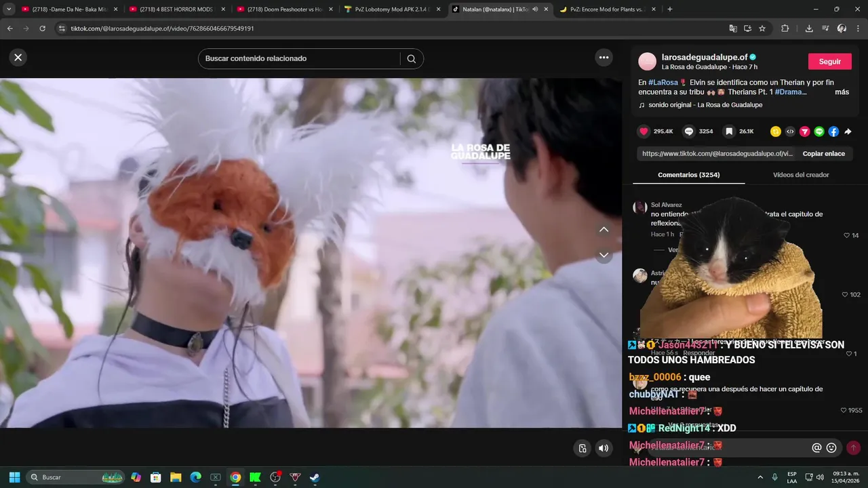The image size is (868, 488).
Task: Click into Buscar contenido relacionado field
Action: click(x=300, y=58)
